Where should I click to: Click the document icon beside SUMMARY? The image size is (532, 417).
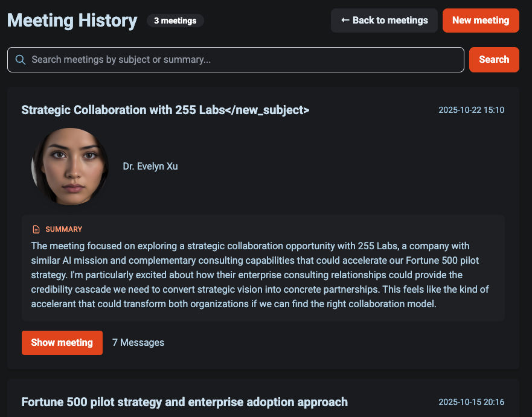[x=36, y=229]
